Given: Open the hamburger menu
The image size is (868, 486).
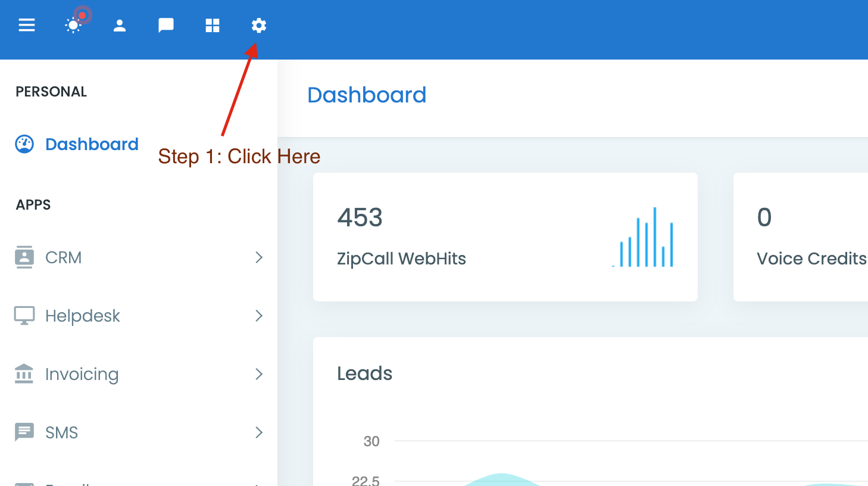Looking at the screenshot, I should 27,25.
